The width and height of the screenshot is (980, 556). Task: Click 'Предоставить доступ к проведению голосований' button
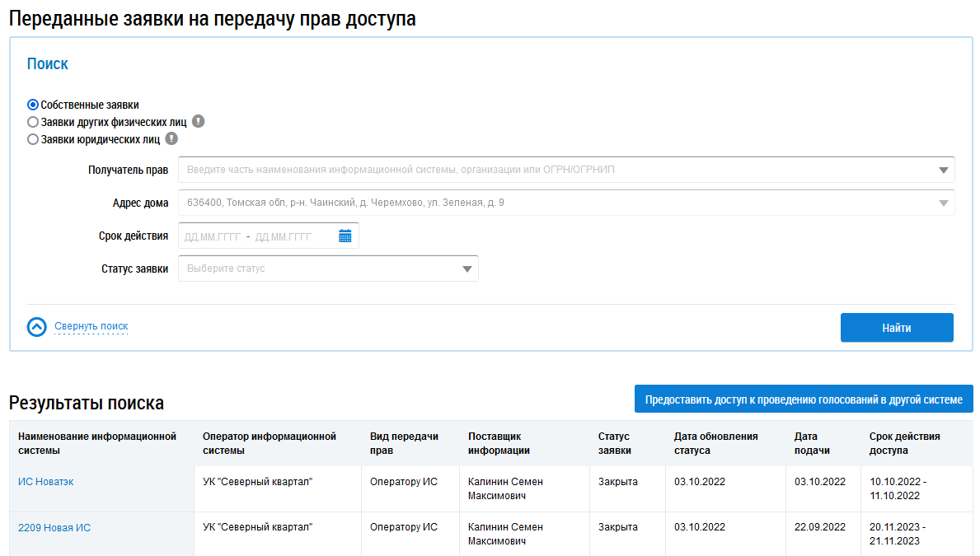[x=804, y=399]
